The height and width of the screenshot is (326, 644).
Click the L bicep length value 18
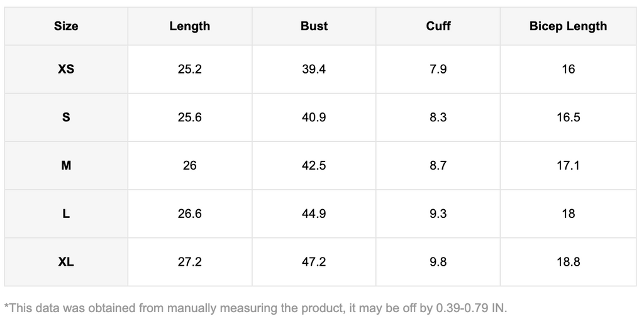pyautogui.click(x=568, y=214)
